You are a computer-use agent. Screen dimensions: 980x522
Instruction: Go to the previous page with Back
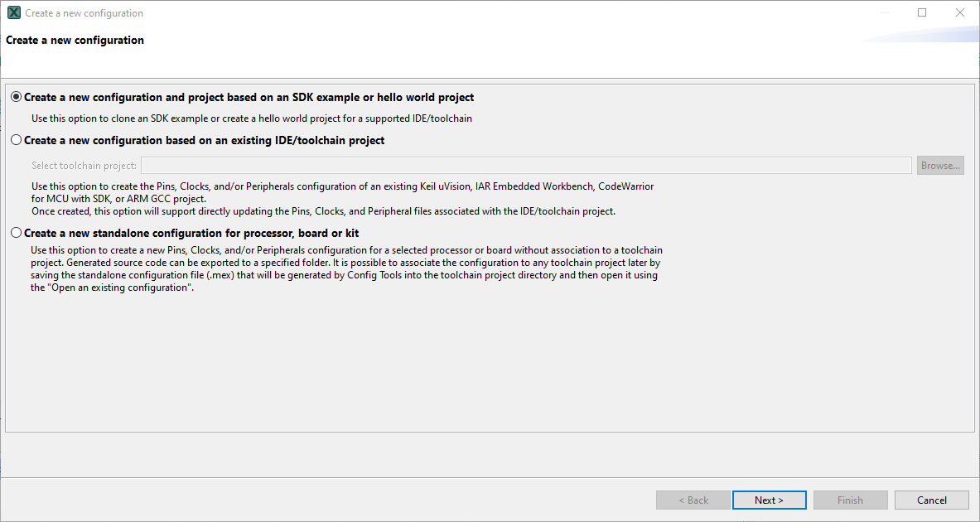(x=693, y=500)
